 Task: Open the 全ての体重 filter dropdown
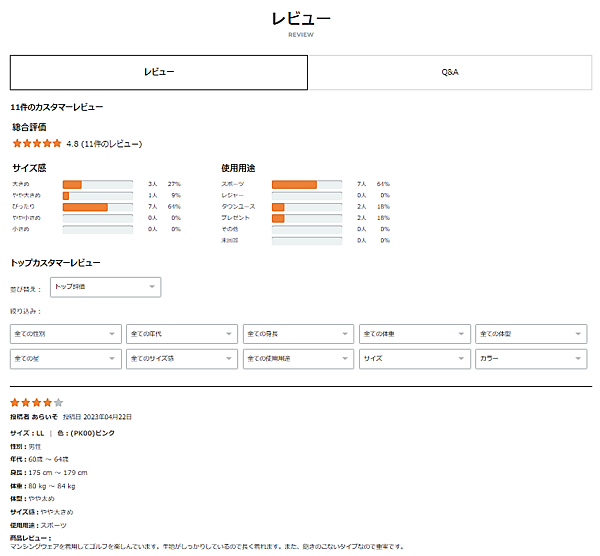[414, 333]
